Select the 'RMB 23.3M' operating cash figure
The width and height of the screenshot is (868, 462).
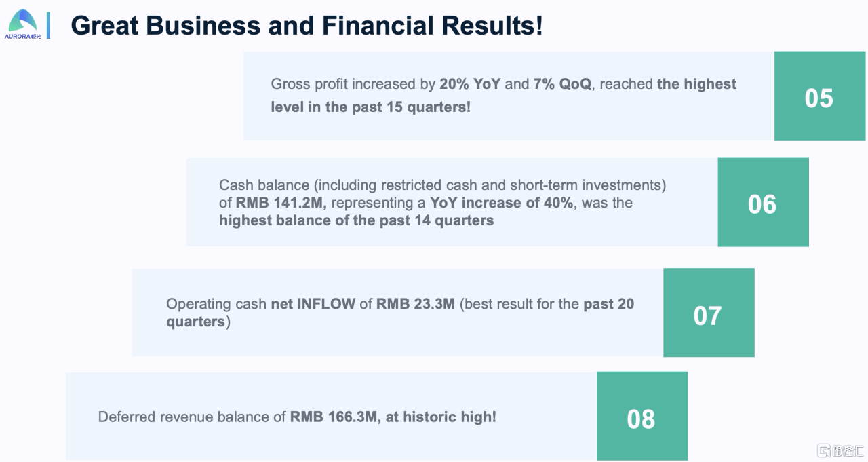pyautogui.click(x=415, y=304)
